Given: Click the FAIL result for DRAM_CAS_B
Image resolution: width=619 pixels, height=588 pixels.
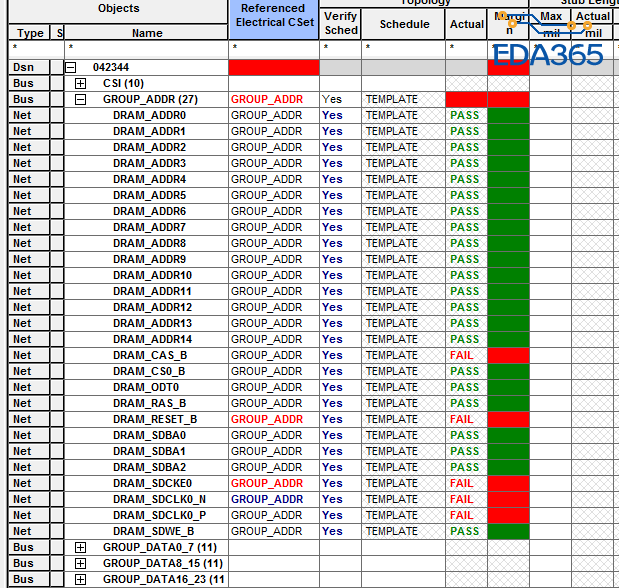Looking at the screenshot, I should [461, 355].
